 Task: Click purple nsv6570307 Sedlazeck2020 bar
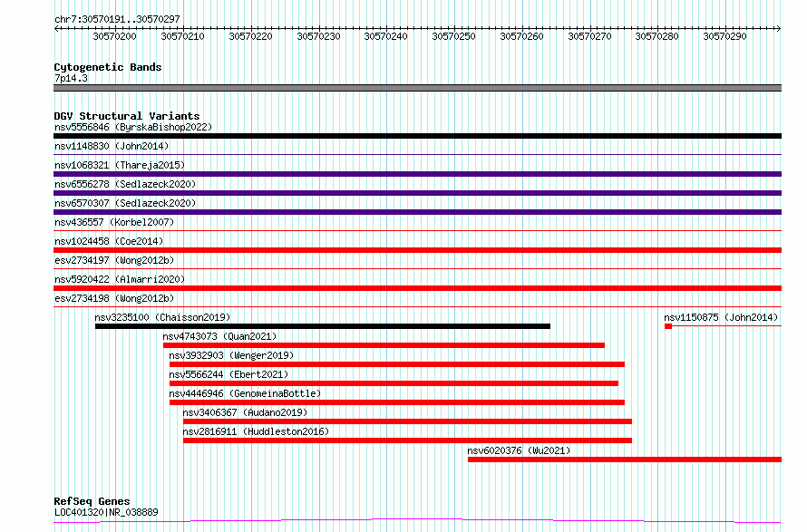(417, 212)
